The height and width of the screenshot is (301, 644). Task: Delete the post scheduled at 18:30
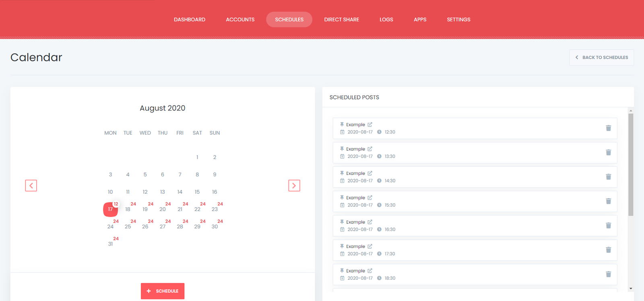[x=608, y=274]
